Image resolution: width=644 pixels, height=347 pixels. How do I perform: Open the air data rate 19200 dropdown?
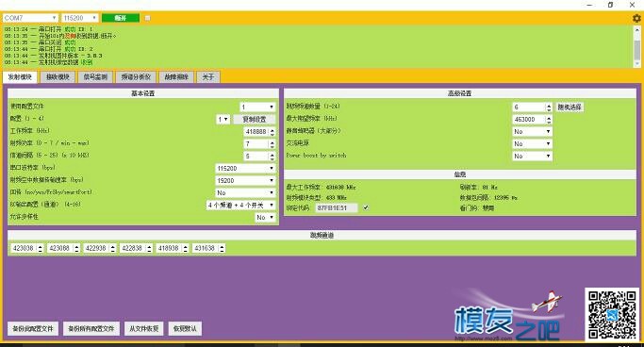pos(245,181)
